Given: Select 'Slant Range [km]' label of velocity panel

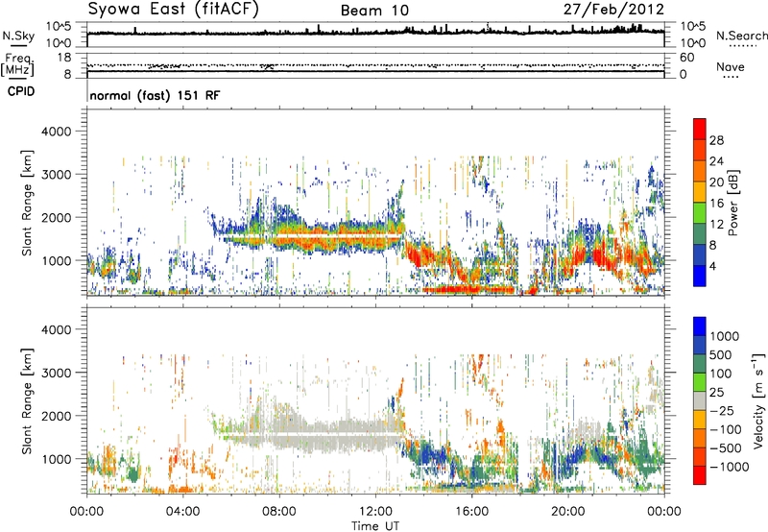Looking at the screenshot, I should [27, 400].
